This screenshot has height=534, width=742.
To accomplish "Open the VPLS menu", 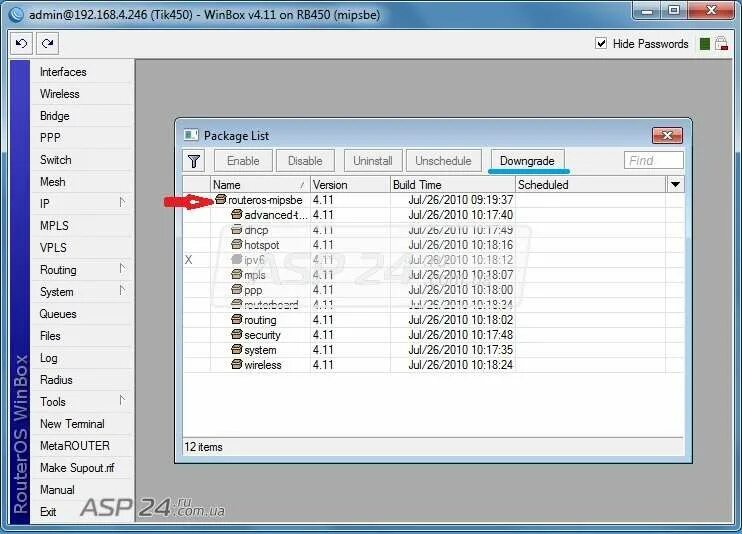I will pos(53,248).
